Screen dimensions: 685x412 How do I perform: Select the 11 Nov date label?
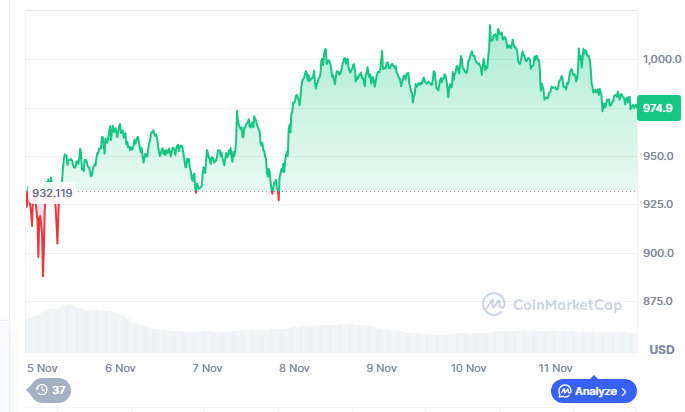(555, 367)
